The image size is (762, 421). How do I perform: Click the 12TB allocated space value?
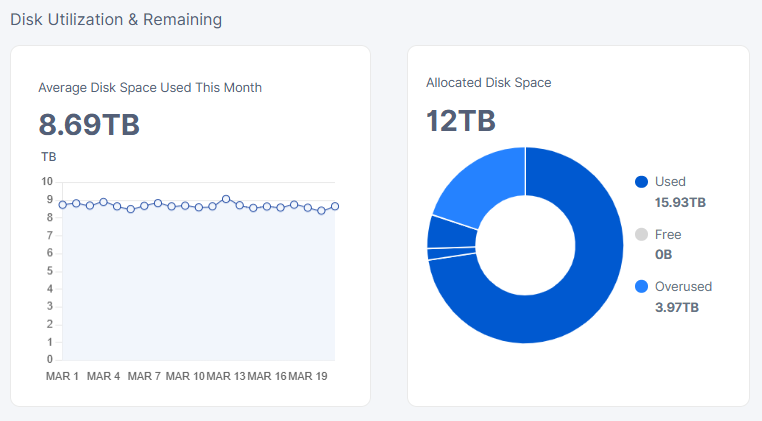461,121
